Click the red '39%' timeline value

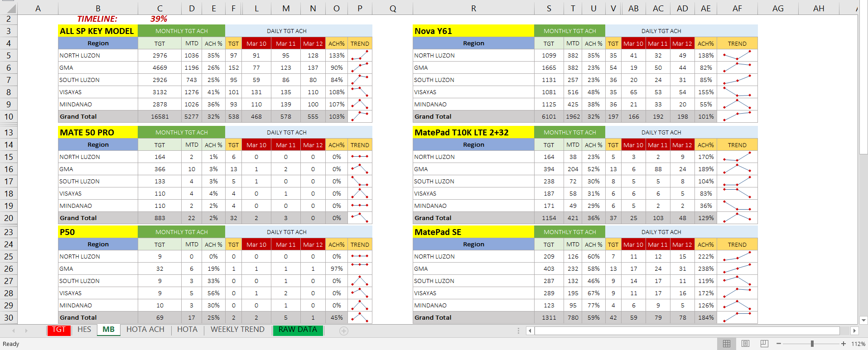pos(159,19)
